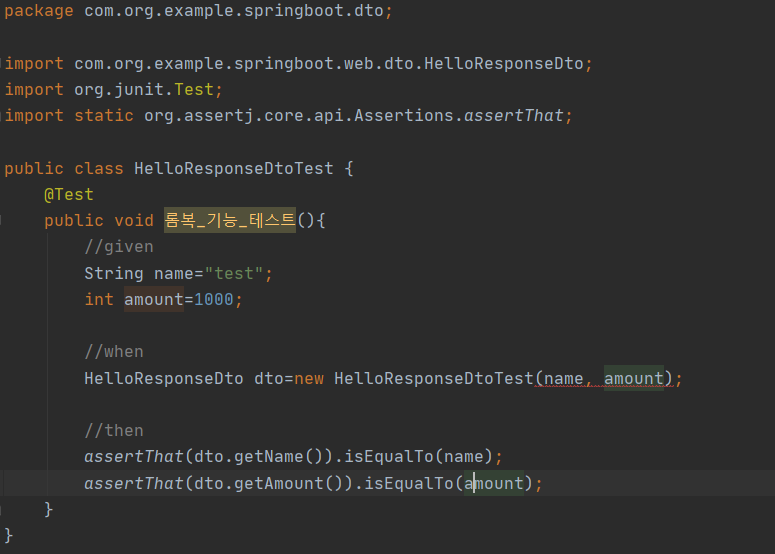Viewport: 775px width, 554px height.
Task: Click com.org.example.springboot.dto in the package statement
Action: (x=234, y=10)
